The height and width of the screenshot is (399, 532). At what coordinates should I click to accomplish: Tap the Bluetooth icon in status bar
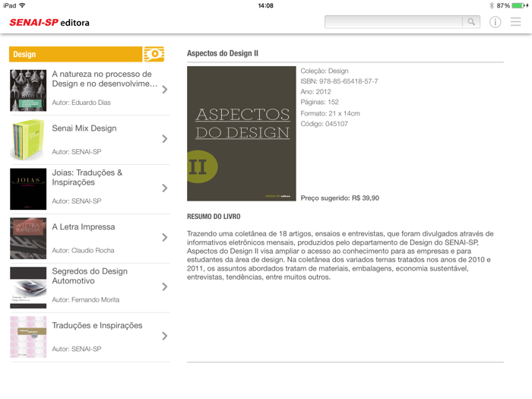click(x=492, y=5)
